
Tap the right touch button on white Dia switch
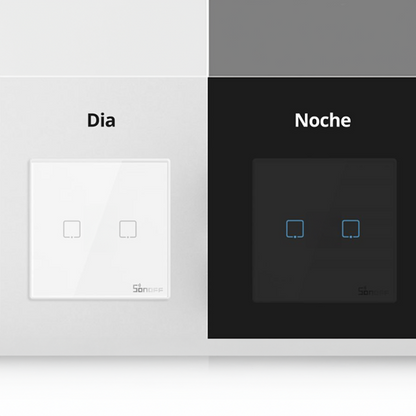click(128, 229)
